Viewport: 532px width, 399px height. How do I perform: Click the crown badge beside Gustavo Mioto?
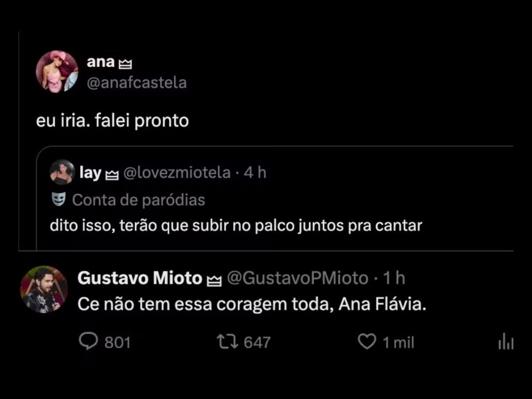[x=214, y=280]
